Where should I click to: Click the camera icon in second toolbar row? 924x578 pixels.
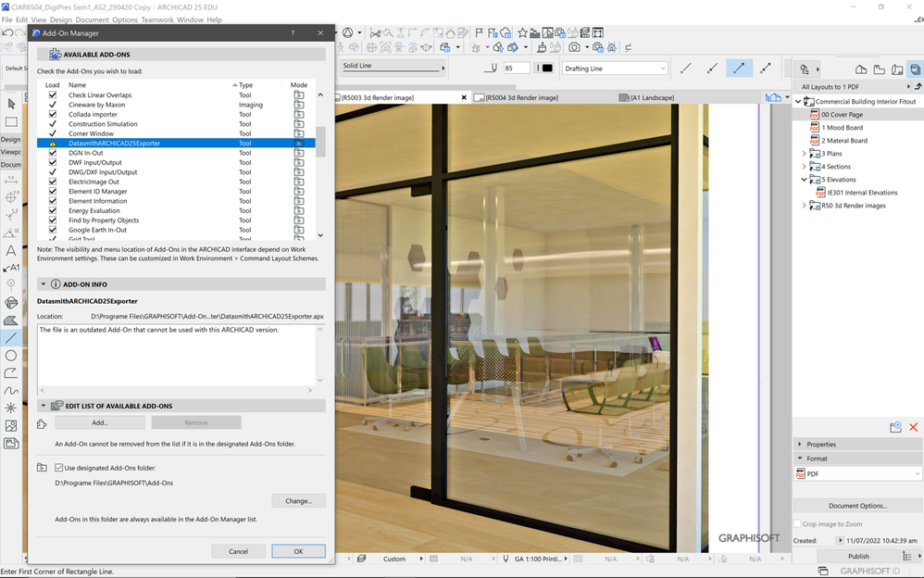coord(575,47)
